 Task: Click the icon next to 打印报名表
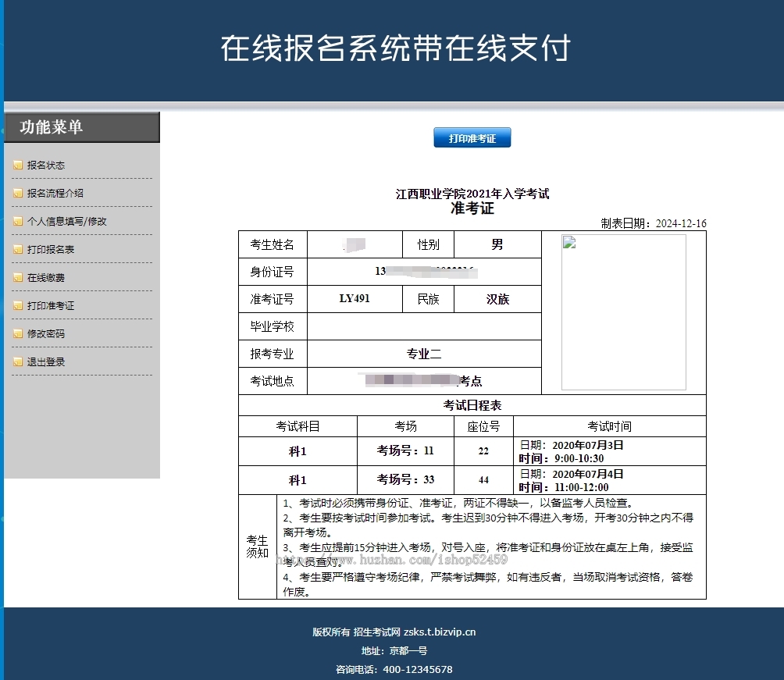point(18,249)
